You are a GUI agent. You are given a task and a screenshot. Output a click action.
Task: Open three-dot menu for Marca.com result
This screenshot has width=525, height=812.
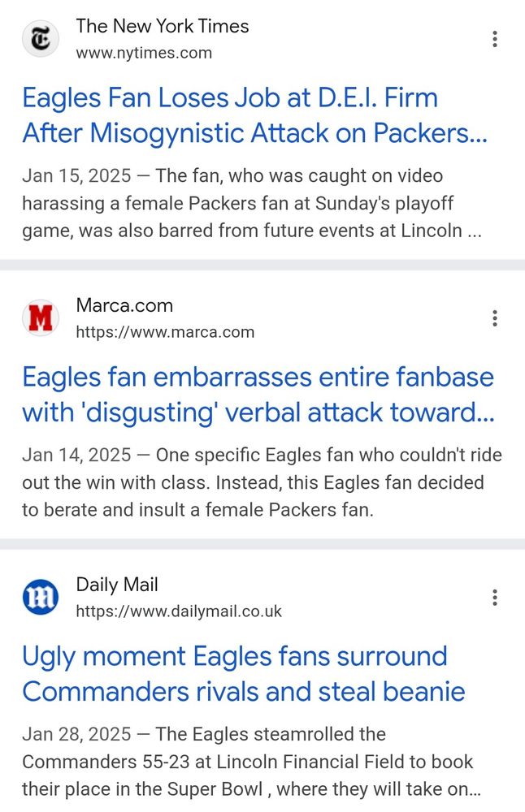494,318
